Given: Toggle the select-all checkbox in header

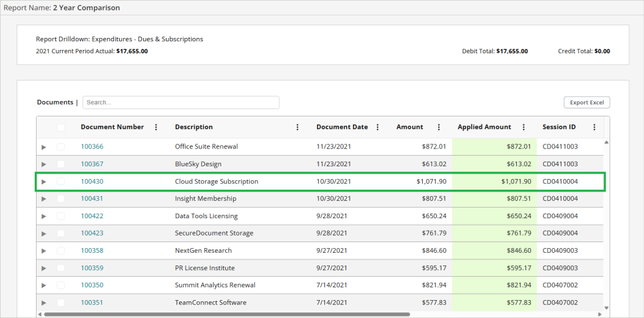Looking at the screenshot, I should (61, 127).
